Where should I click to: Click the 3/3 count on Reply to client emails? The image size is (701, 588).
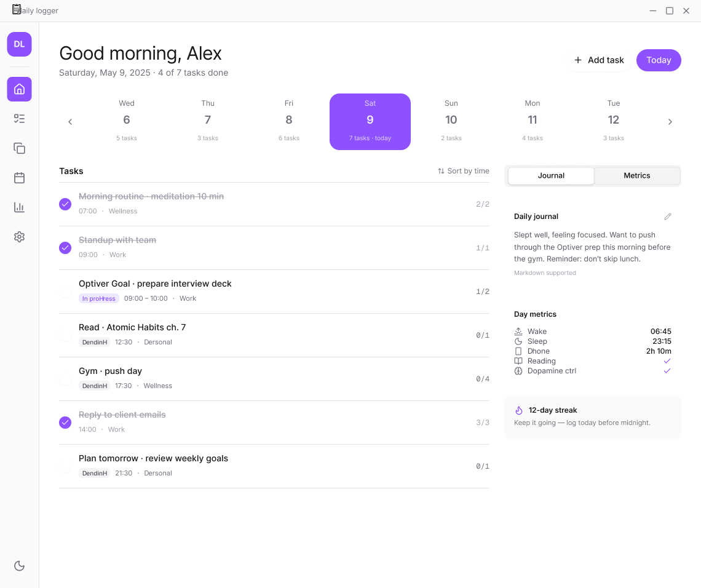pos(482,423)
